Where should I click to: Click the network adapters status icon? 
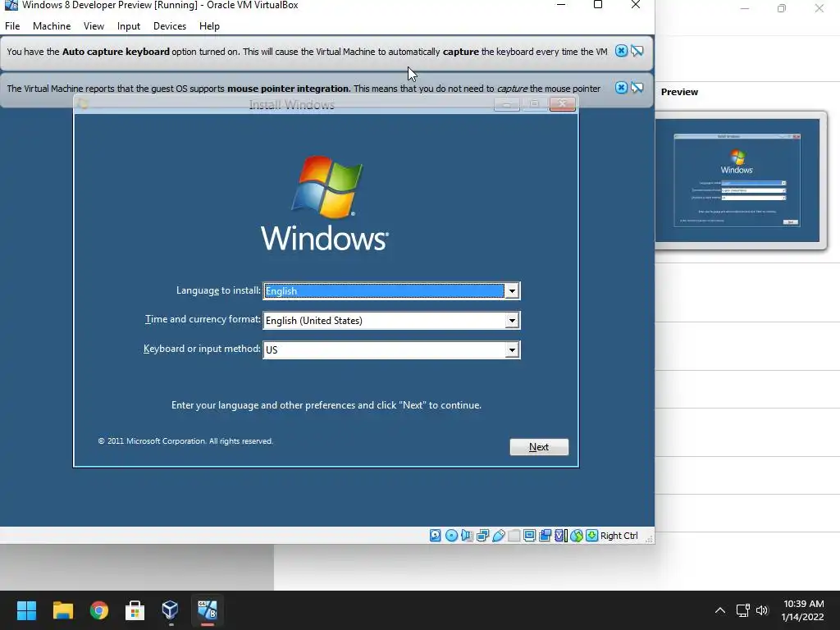[x=482, y=535]
